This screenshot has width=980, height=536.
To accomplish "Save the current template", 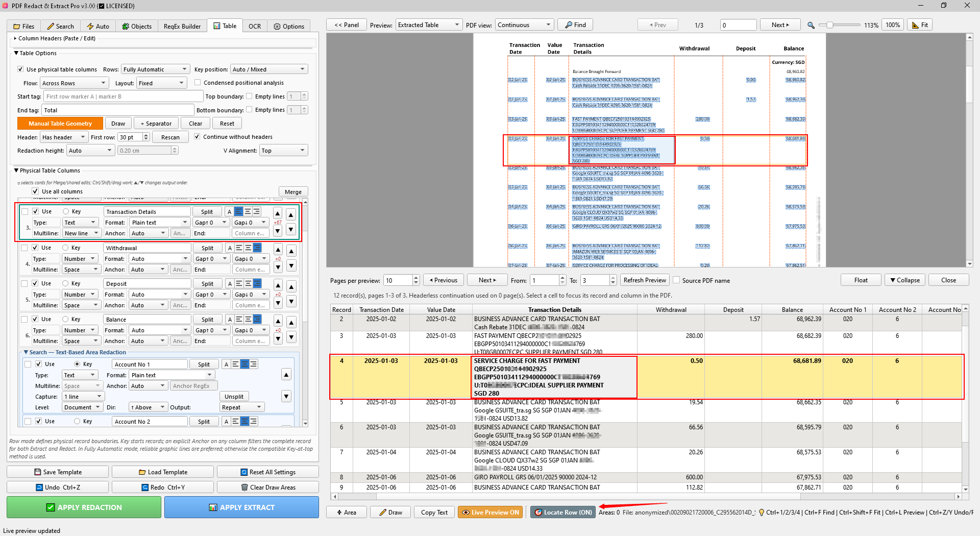I will pyautogui.click(x=58, y=472).
